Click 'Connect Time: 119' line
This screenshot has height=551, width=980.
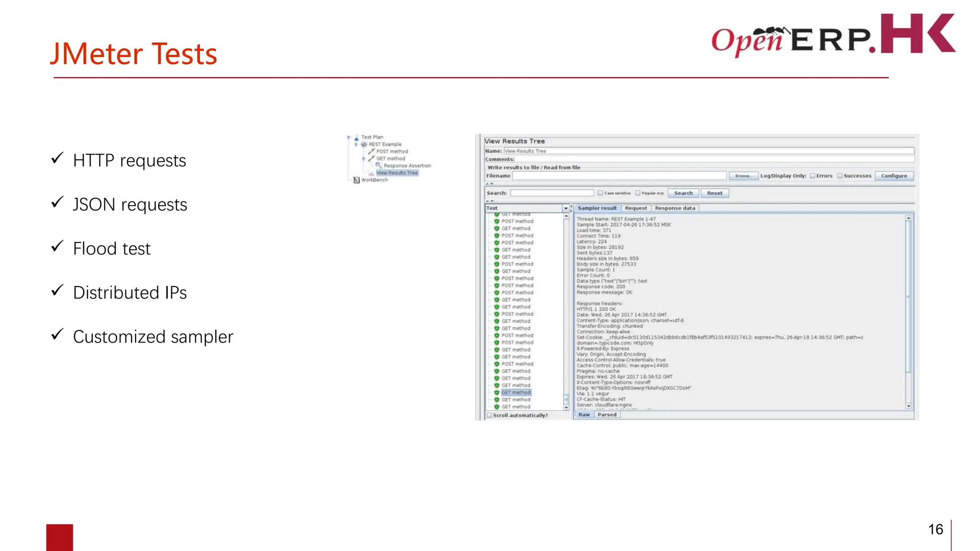[x=598, y=236]
